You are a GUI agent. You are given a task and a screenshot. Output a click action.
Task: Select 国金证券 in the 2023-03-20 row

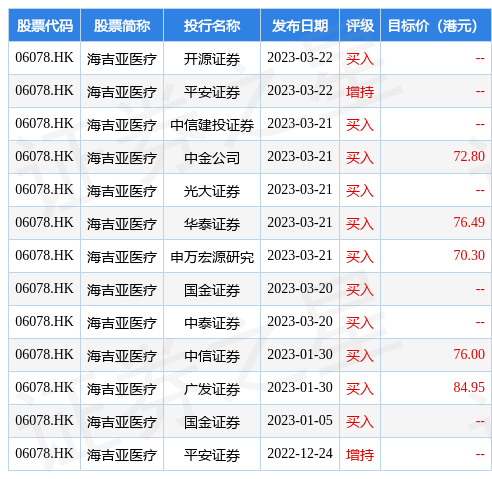pyautogui.click(x=212, y=290)
